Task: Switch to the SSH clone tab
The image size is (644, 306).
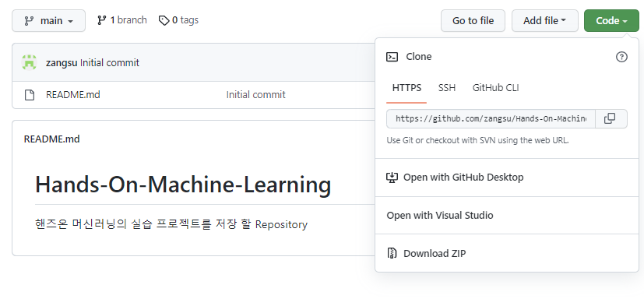Action: pyautogui.click(x=447, y=88)
